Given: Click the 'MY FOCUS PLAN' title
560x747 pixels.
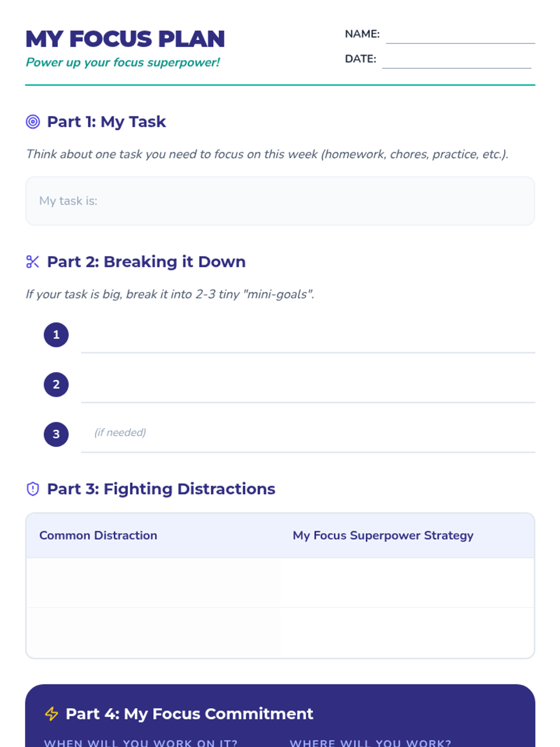Looking at the screenshot, I should pyautogui.click(x=125, y=39).
